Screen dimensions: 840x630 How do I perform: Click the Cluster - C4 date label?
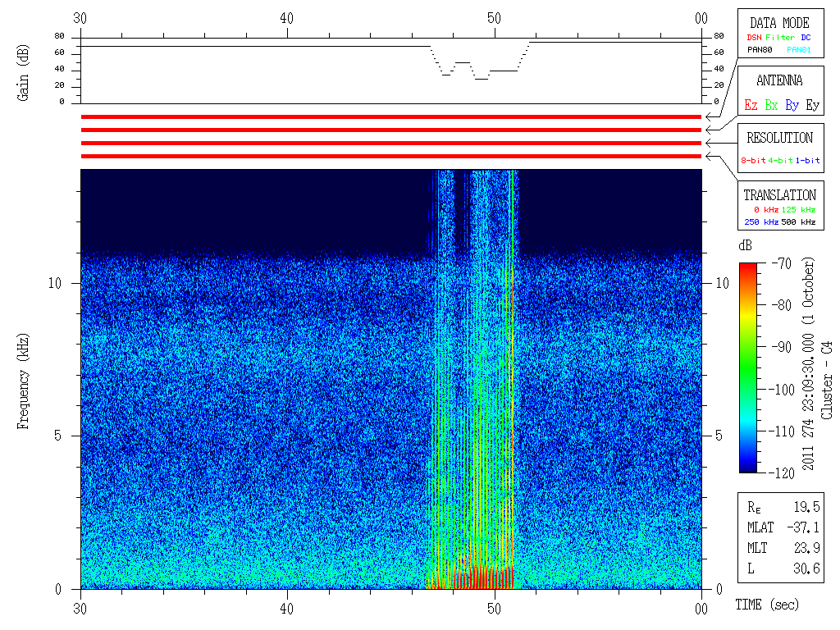pos(827,381)
